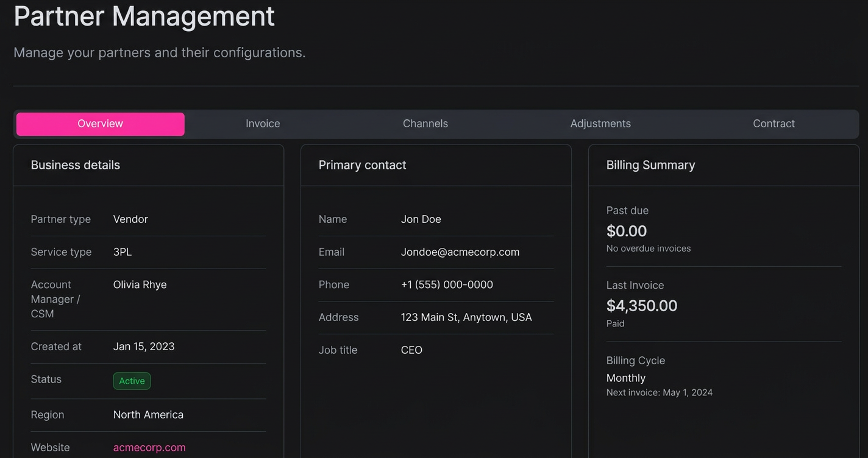
Task: Select the Last Invoice amount $4,350.00
Action: pyautogui.click(x=642, y=305)
